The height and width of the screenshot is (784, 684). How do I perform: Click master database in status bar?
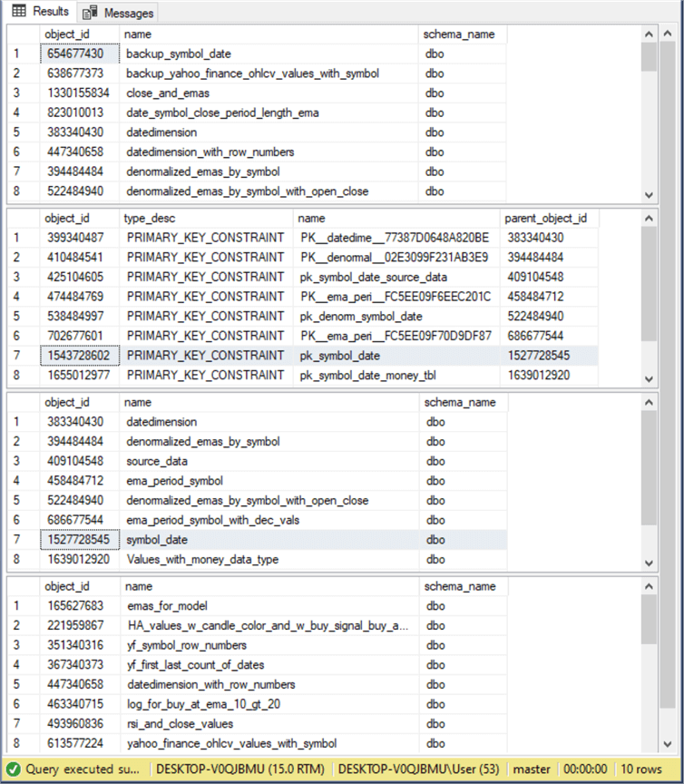(x=532, y=769)
